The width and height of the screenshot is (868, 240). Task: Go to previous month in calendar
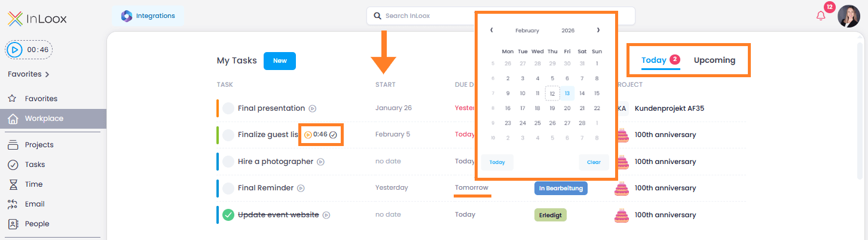(491, 30)
